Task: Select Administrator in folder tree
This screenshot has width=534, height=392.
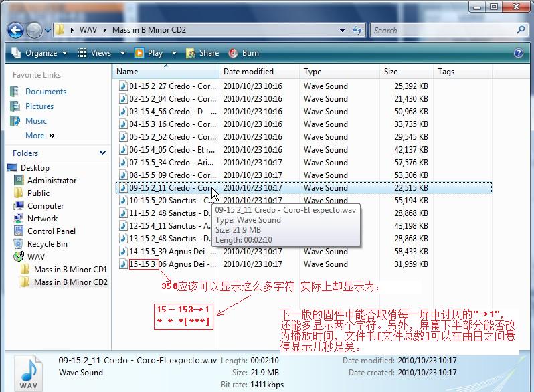Action: click(x=52, y=181)
